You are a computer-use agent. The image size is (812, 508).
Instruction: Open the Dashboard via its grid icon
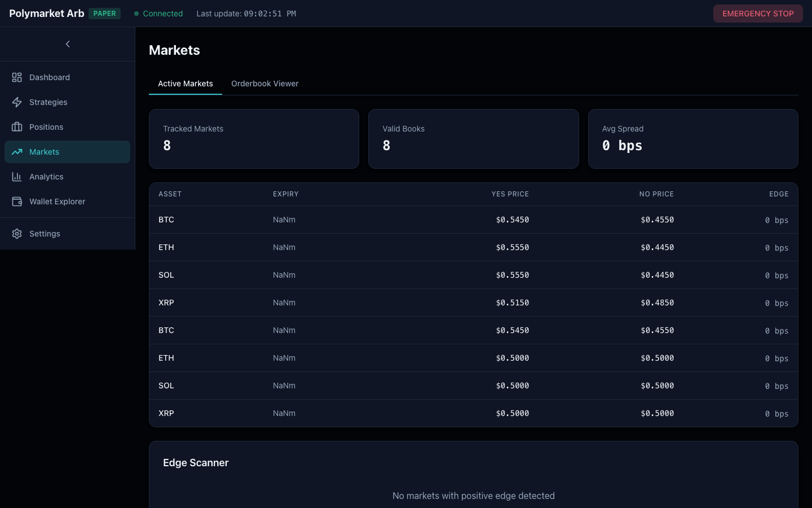pyautogui.click(x=16, y=77)
